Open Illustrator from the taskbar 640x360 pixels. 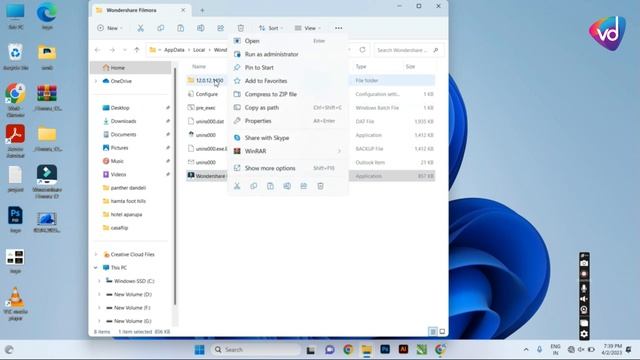(403, 349)
